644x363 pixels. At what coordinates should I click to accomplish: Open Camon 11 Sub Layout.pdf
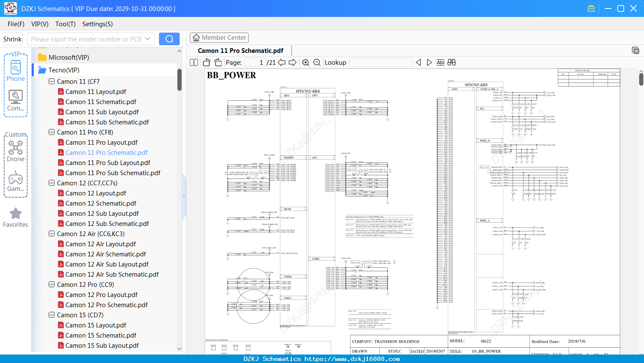tap(102, 112)
